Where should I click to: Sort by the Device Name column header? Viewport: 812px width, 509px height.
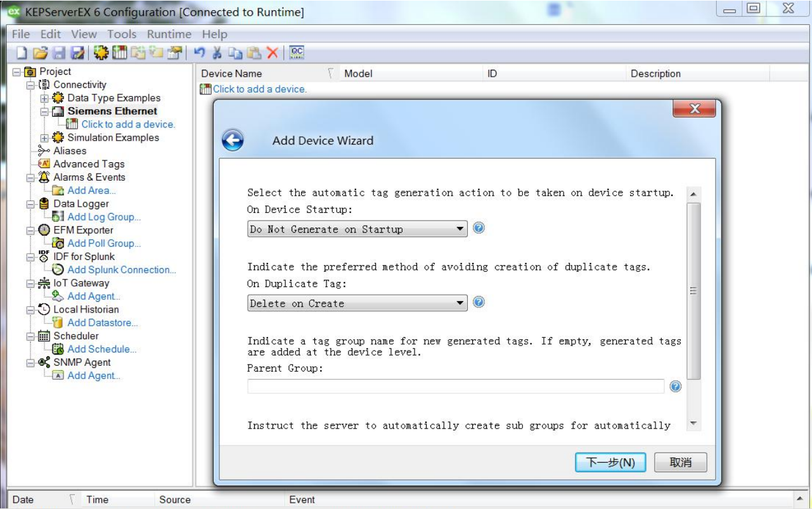coord(267,74)
